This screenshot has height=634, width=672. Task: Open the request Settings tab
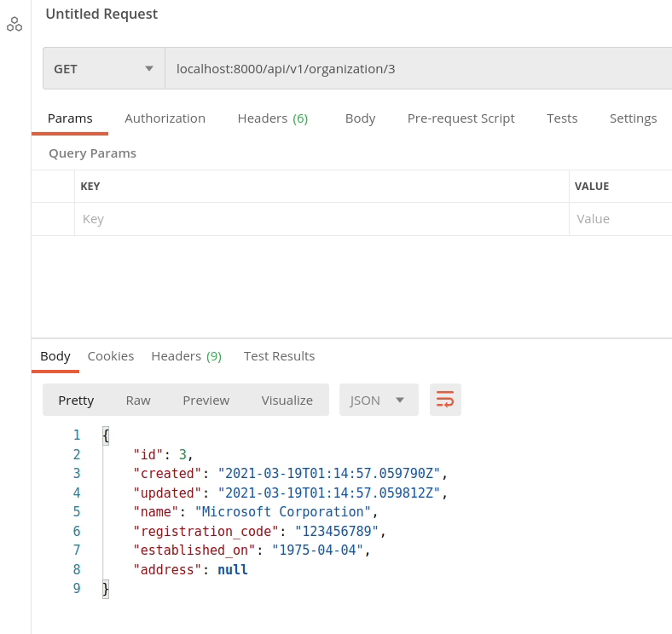click(x=633, y=118)
